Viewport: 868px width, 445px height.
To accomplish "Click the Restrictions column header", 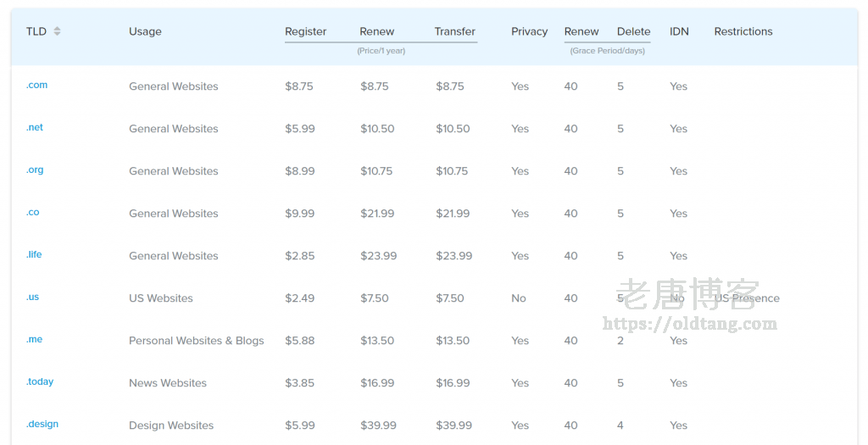I will point(743,31).
